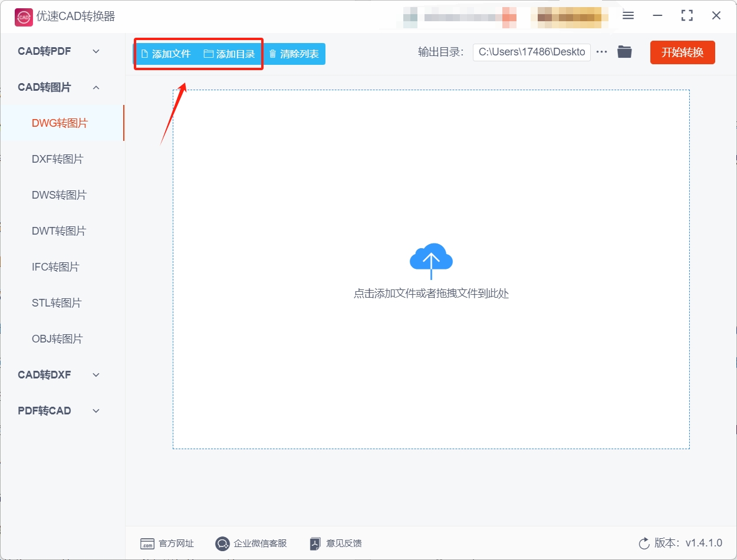Viewport: 737px width, 560px height.
Task: Open the enterprise WeChat support icon
Action: click(222, 543)
